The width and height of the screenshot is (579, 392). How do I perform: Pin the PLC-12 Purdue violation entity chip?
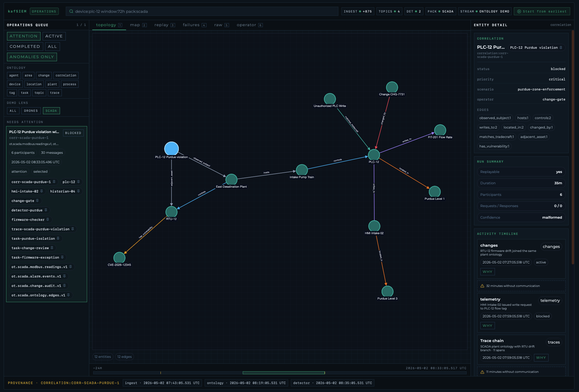[561, 48]
